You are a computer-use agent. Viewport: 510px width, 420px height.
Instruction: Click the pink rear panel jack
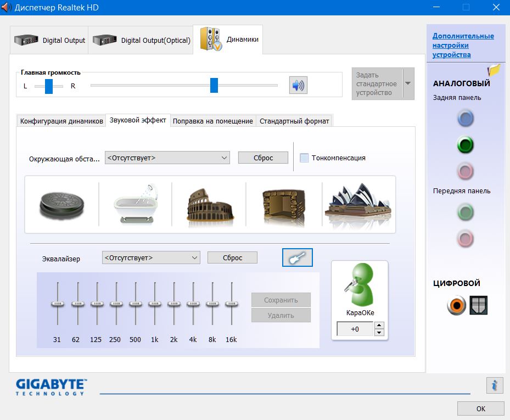(x=466, y=171)
